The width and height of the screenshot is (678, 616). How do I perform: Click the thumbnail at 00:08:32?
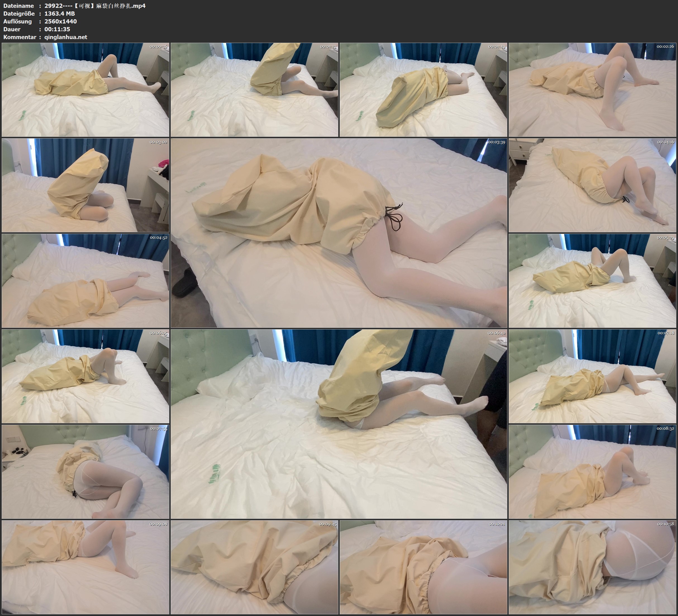click(592, 472)
